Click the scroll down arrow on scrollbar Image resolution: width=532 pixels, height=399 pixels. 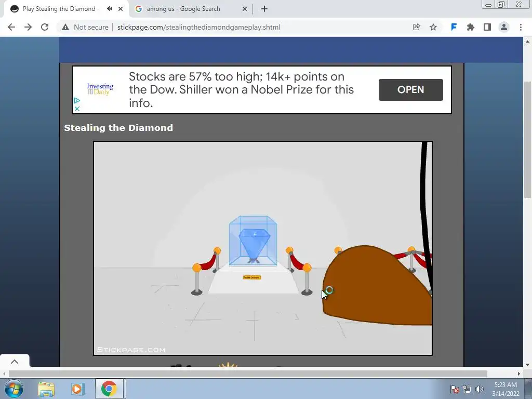pos(527,365)
